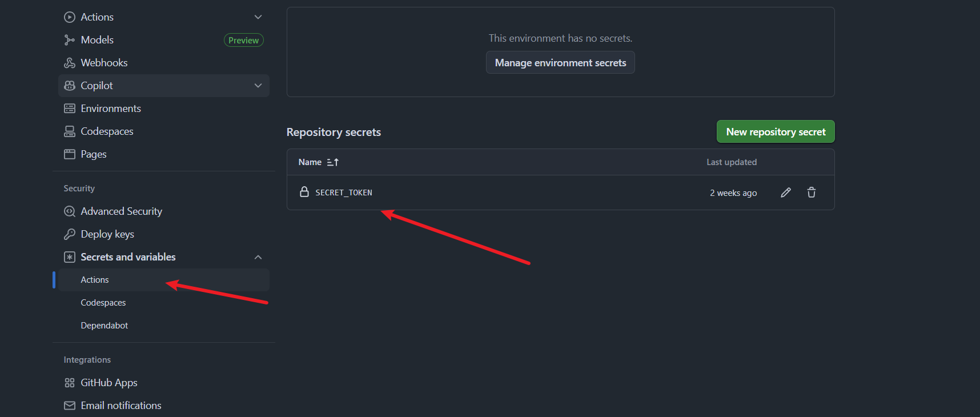Click New repository secret button
The width and height of the screenshot is (980, 417).
[x=776, y=132]
